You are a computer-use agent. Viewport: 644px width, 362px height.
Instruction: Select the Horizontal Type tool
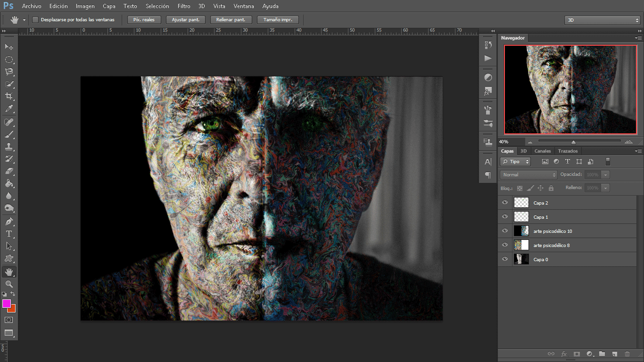click(8, 234)
